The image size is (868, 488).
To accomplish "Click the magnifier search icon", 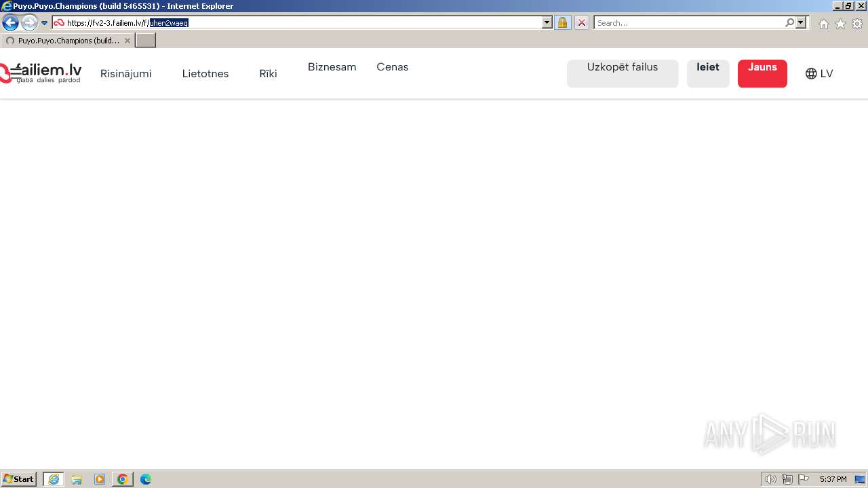I will [x=789, y=23].
